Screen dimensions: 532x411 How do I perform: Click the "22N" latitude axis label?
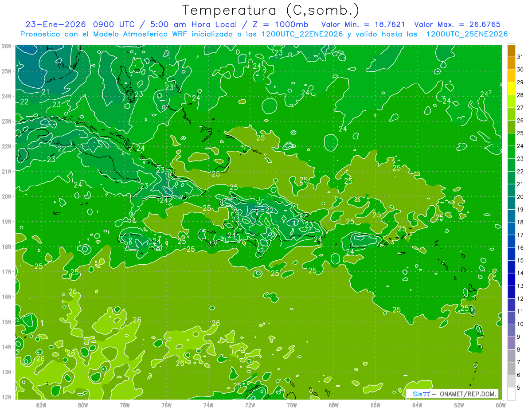[6, 146]
